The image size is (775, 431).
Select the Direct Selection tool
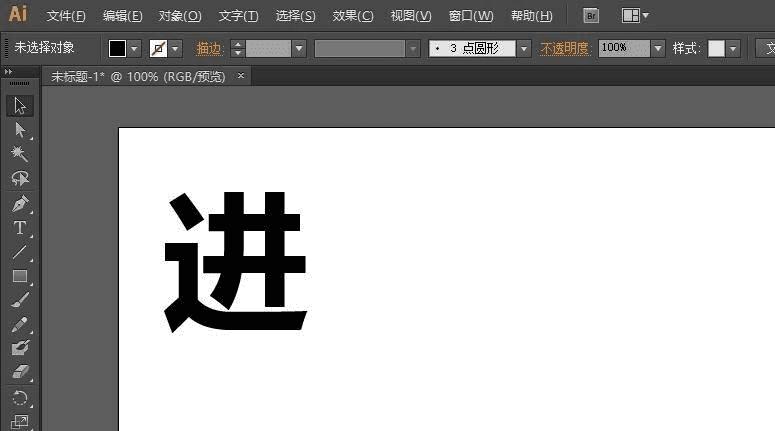tap(20, 130)
